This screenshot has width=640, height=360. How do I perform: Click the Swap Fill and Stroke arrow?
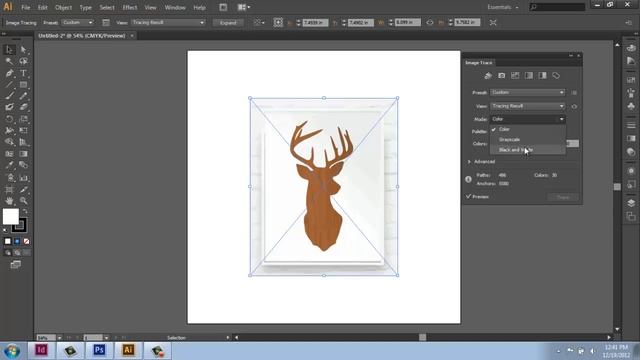point(25,211)
